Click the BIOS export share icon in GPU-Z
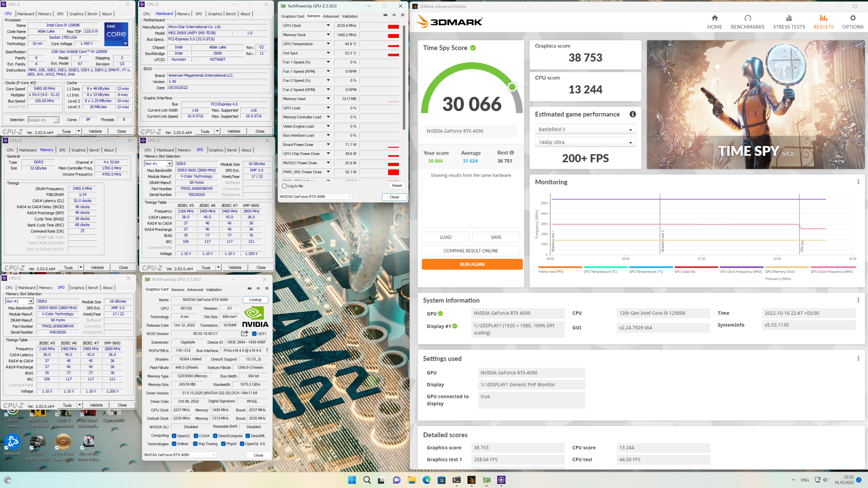Viewport: 868px width, 488px height. pos(245,333)
